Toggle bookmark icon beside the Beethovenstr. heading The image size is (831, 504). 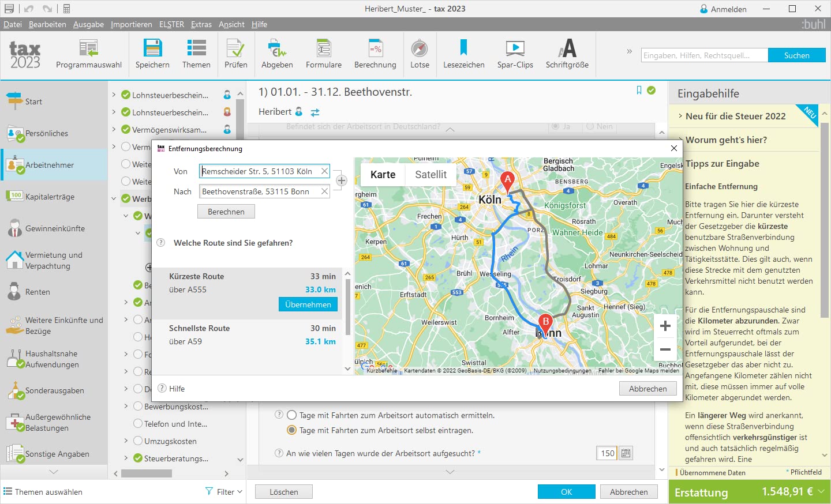point(639,91)
